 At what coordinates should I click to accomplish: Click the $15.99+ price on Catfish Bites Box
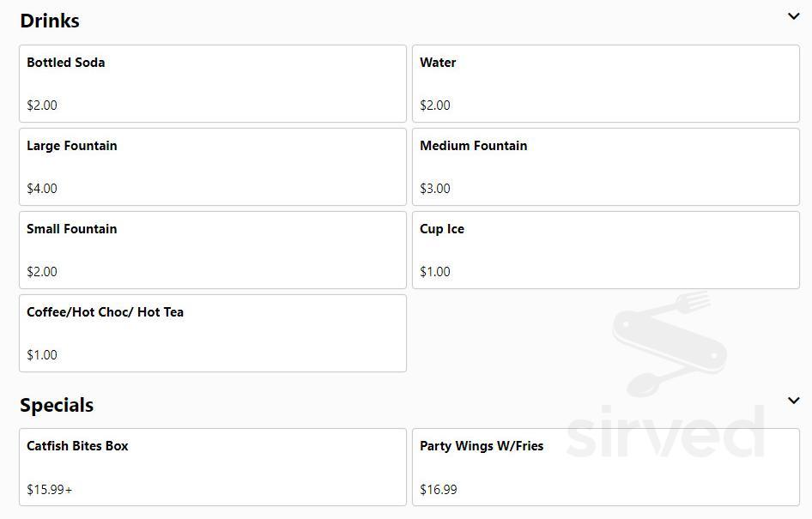click(x=49, y=489)
